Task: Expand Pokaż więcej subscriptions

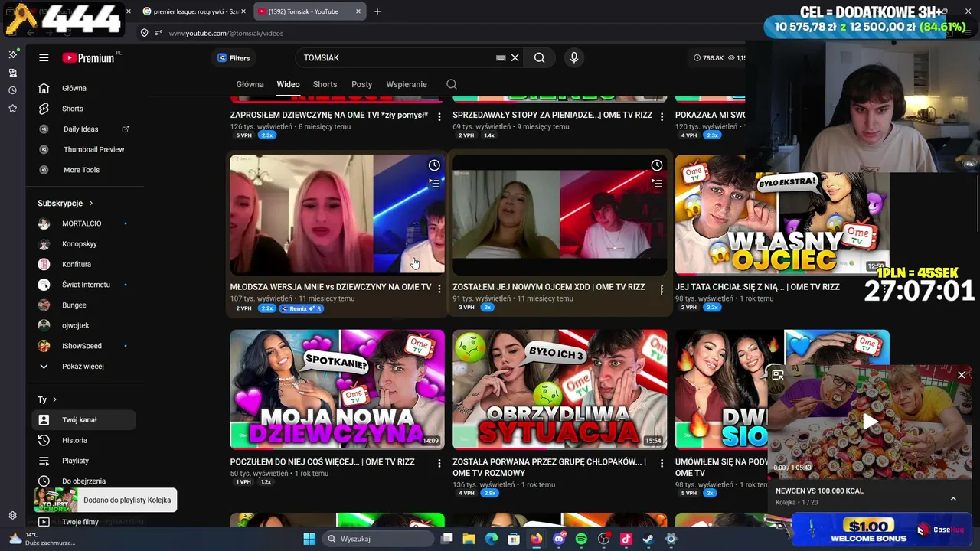Action: pos(84,367)
